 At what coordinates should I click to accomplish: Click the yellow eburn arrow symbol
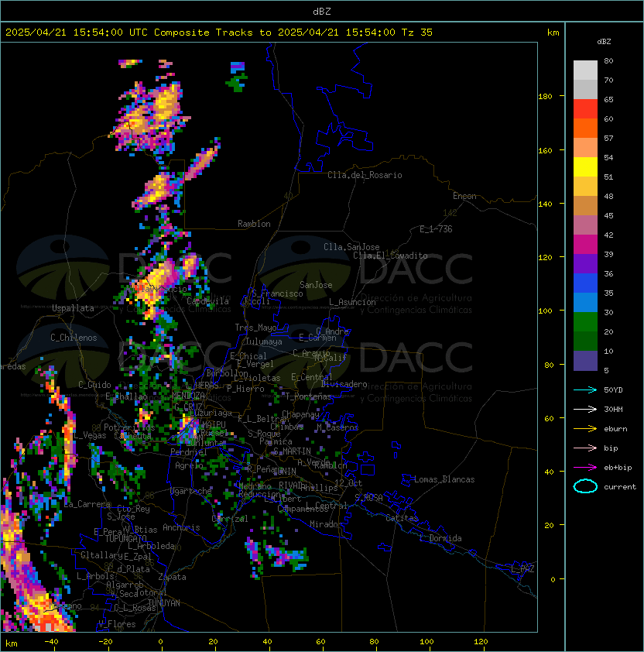click(585, 429)
